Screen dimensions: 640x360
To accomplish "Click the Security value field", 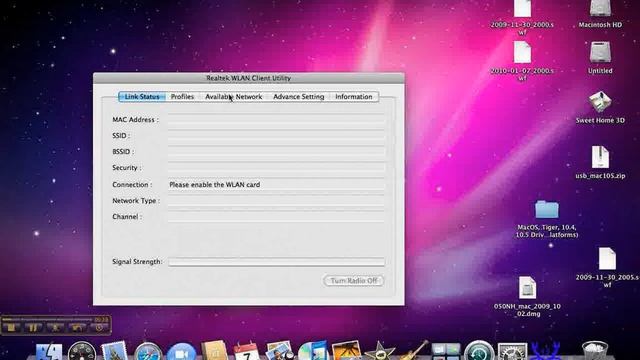I will tap(276, 168).
